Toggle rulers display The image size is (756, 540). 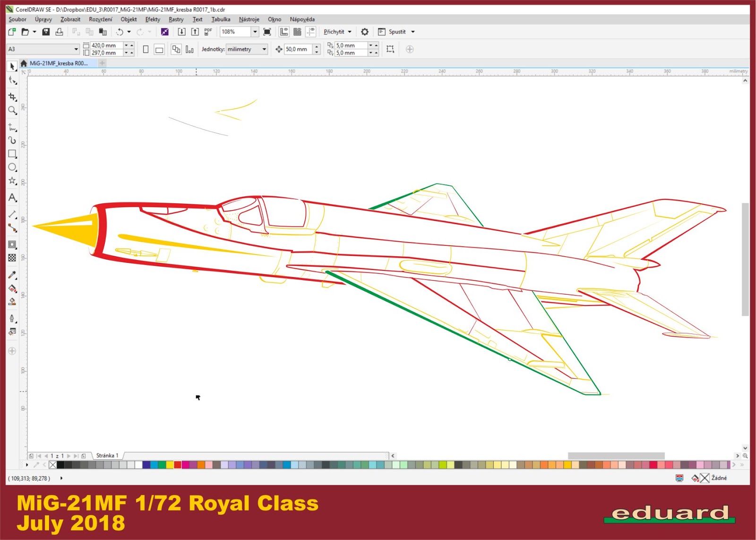284,32
